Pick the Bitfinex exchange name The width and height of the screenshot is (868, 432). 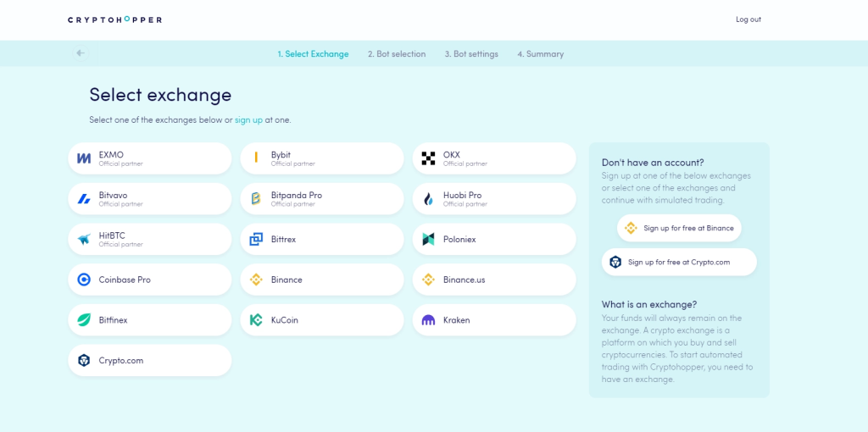coord(113,320)
